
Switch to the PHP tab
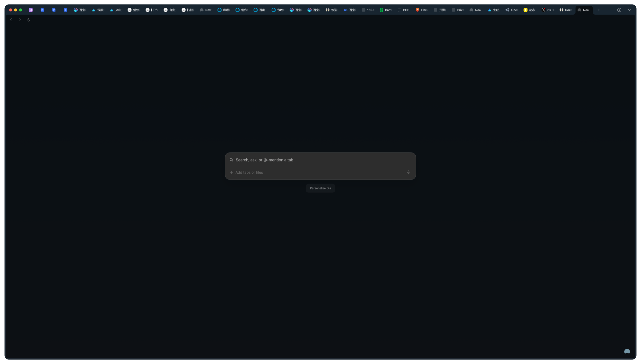pyautogui.click(x=403, y=10)
